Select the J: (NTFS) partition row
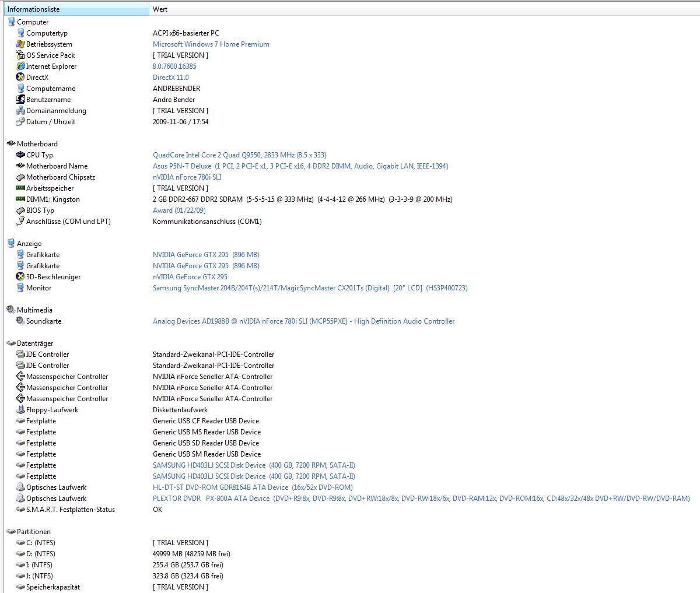 [x=40, y=576]
